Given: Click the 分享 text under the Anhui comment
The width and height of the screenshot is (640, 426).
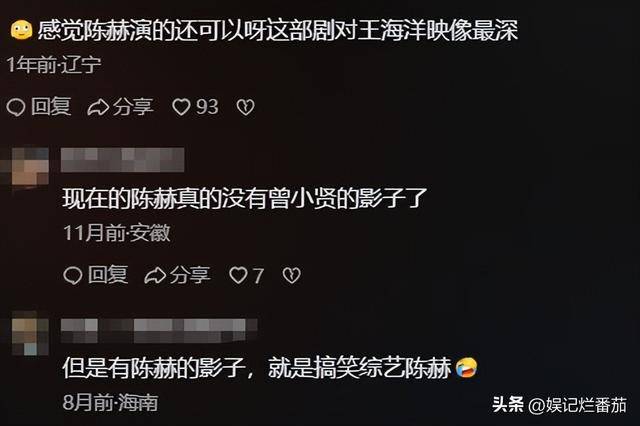Looking at the screenshot, I should [190, 275].
